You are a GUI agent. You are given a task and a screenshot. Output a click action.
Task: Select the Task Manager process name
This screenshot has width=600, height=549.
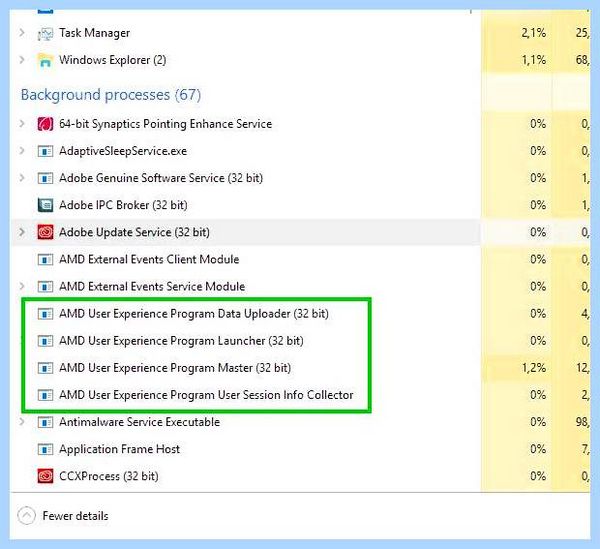[95, 33]
